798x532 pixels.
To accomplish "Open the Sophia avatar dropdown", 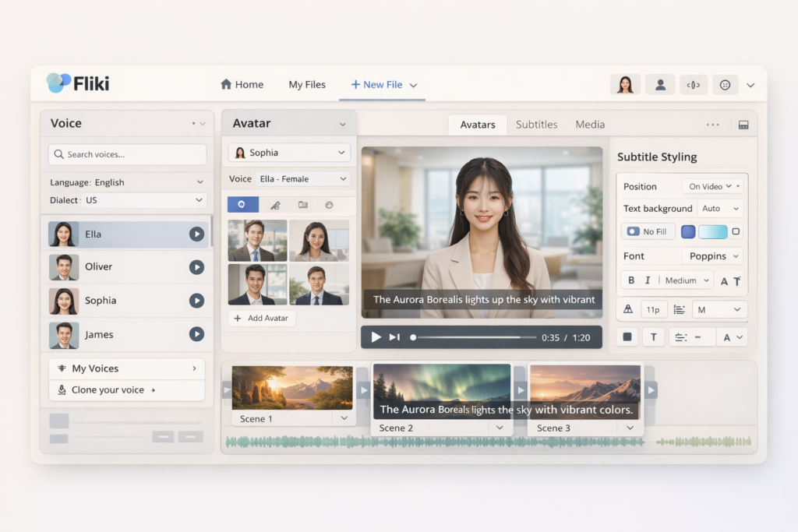I will (289, 153).
